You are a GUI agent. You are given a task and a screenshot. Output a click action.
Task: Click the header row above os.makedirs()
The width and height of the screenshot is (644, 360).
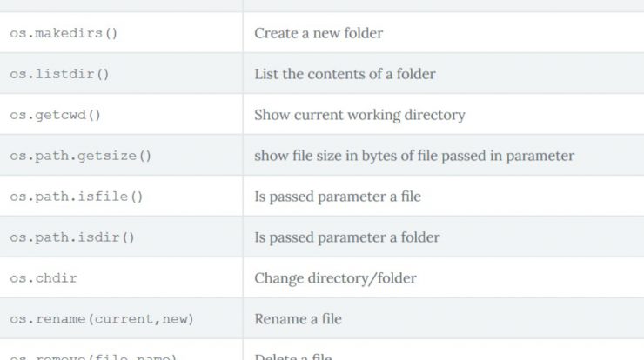(x=322, y=5)
